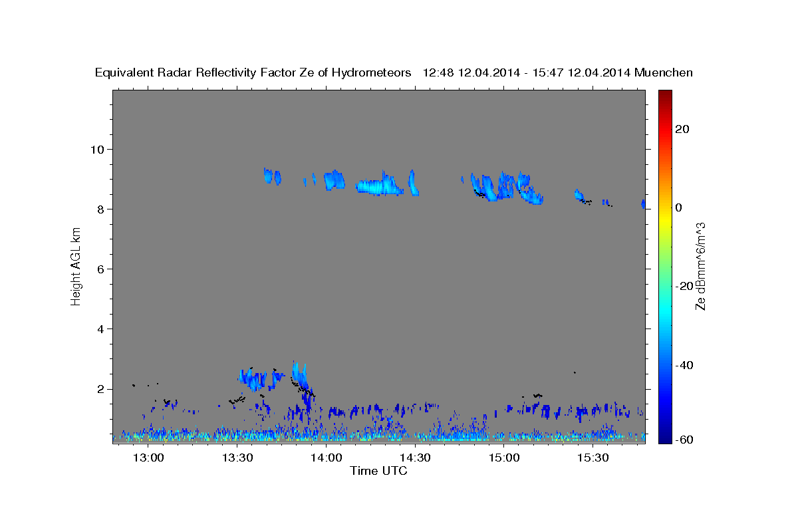Click the colorbar label '-60'
The height and width of the screenshot is (532, 798).
click(684, 440)
